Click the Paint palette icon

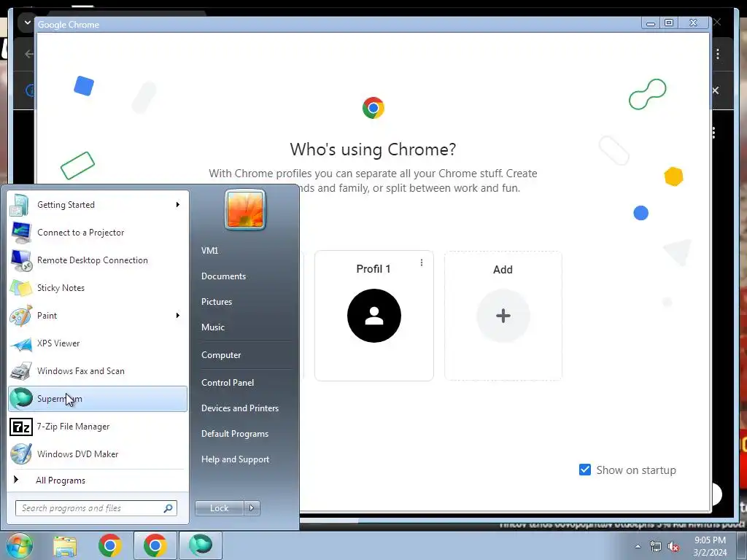pos(21,316)
